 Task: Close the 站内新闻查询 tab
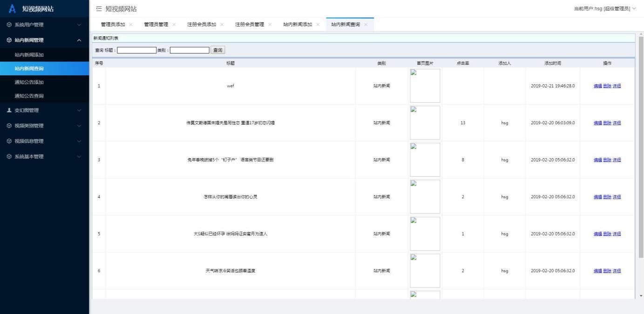pyautogui.click(x=366, y=25)
